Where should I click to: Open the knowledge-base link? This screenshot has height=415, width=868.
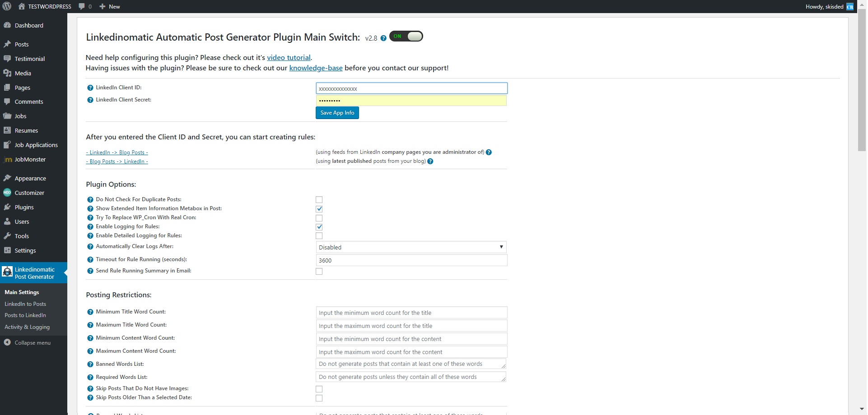(x=316, y=68)
